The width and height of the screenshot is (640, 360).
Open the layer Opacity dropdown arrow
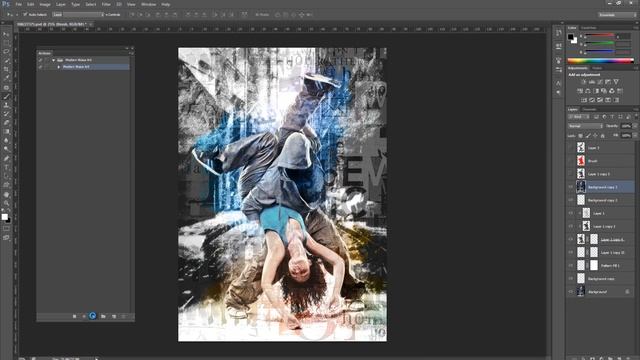635,126
